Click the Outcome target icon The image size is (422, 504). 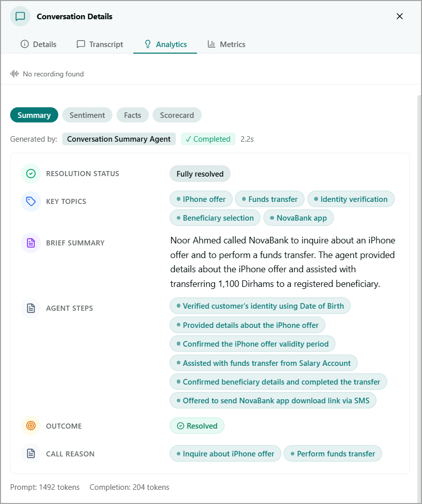coord(31,426)
